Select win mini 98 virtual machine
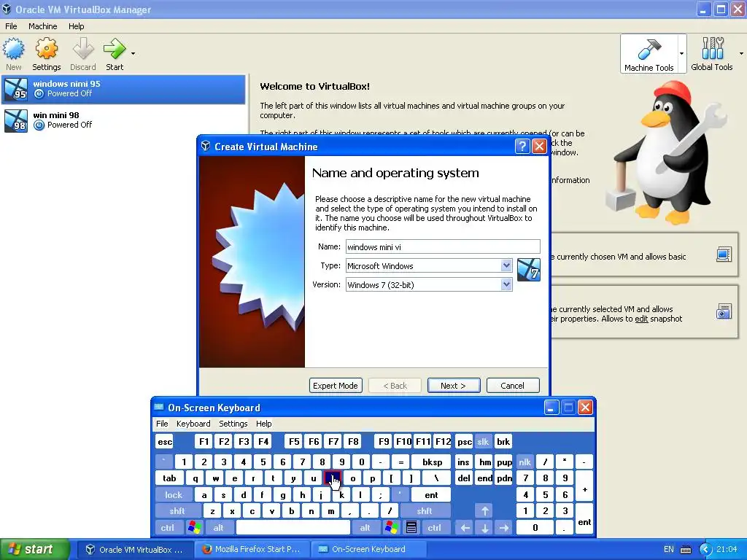Image resolution: width=747 pixels, height=560 pixels. (x=123, y=120)
